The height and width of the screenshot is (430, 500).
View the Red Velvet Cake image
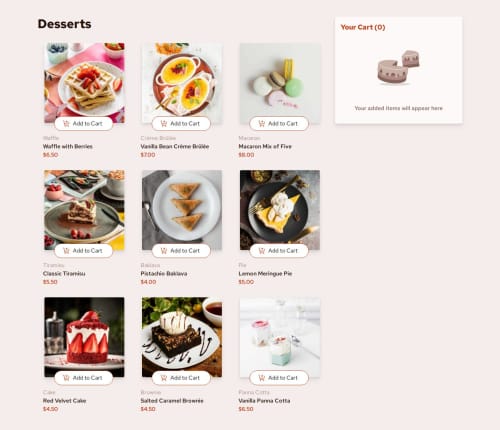click(x=84, y=337)
